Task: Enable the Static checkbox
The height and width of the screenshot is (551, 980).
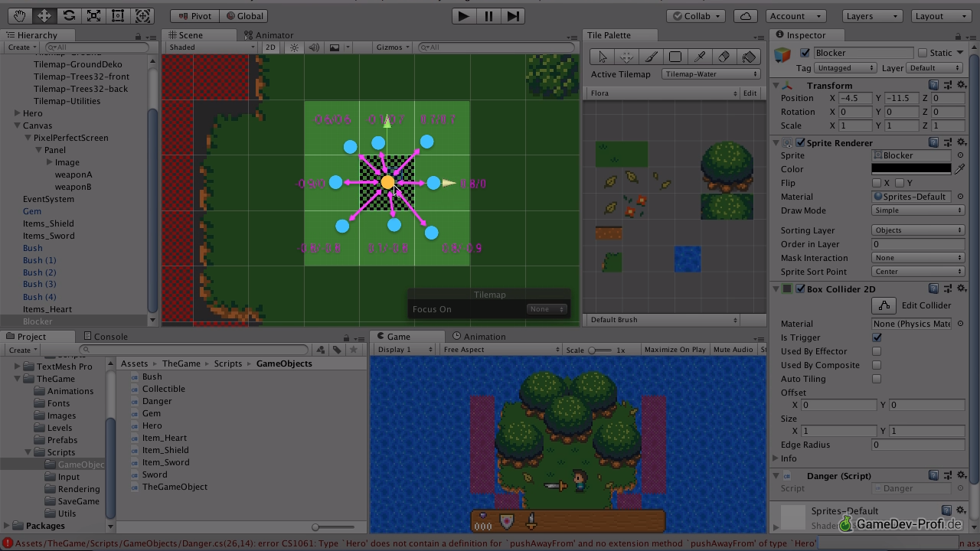Action: [923, 53]
